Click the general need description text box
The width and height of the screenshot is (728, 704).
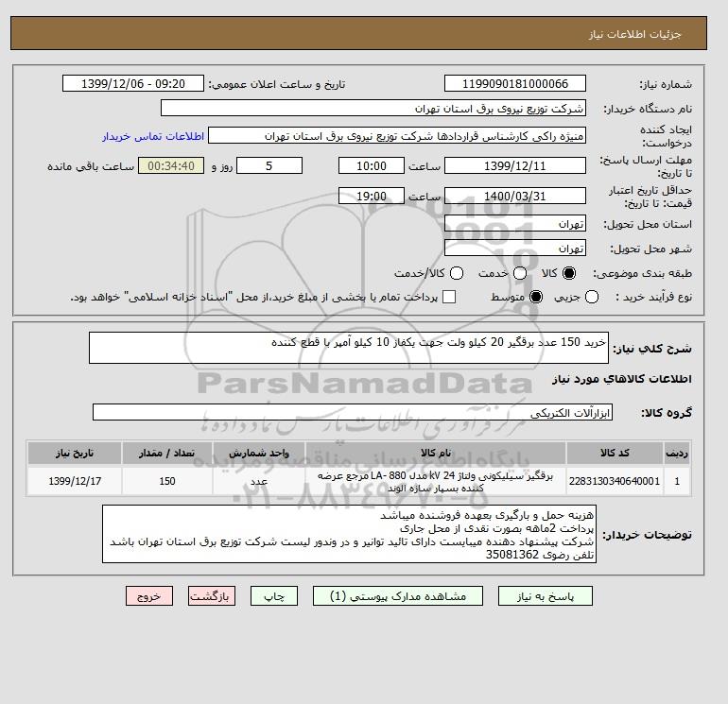pos(349,348)
